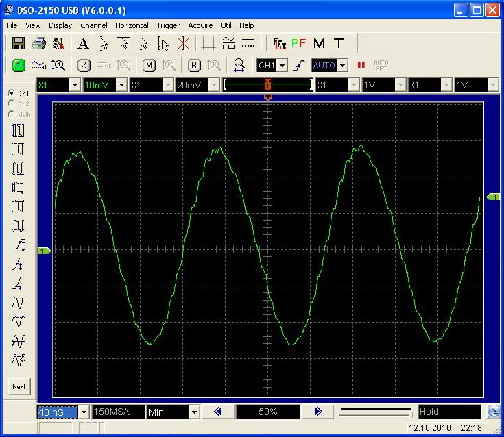Click the slider track left of Hold
The width and height of the screenshot is (504, 437).
(374, 412)
